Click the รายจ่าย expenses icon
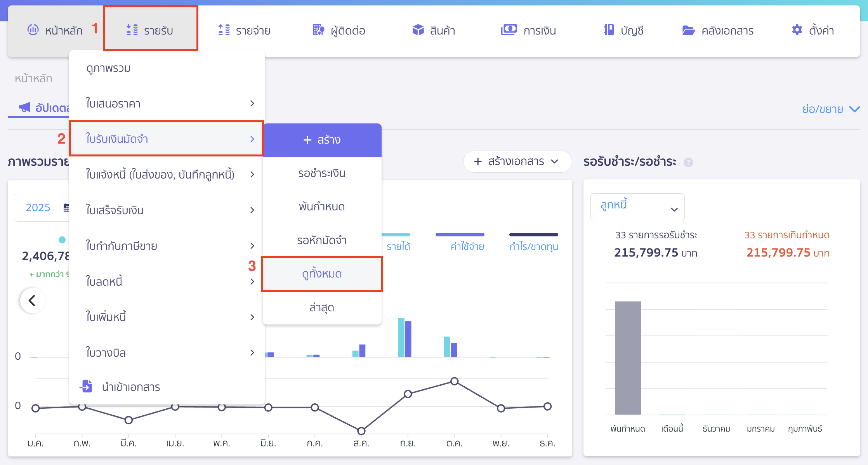Screen dimensions: 868x465 [224, 30]
